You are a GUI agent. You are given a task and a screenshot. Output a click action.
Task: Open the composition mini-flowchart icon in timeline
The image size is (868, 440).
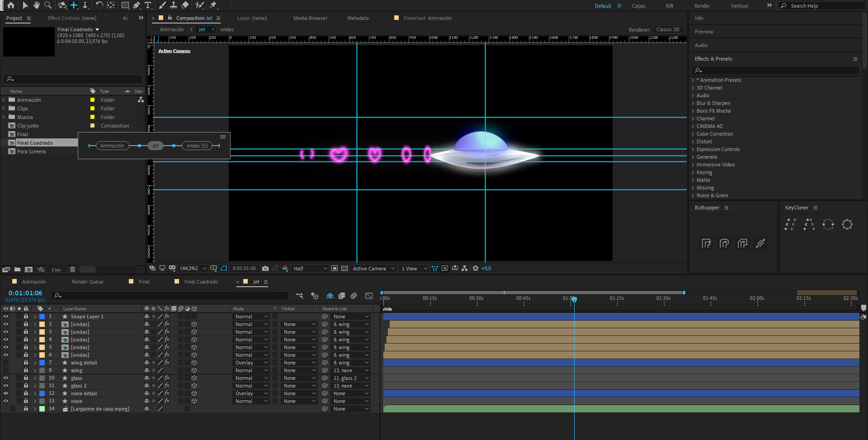[299, 296]
